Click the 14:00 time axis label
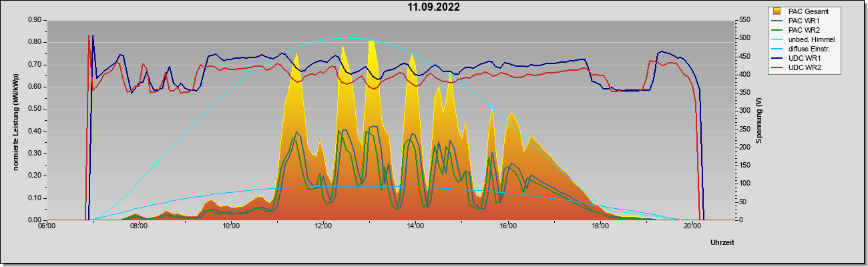This screenshot has height=267, width=868. click(415, 227)
